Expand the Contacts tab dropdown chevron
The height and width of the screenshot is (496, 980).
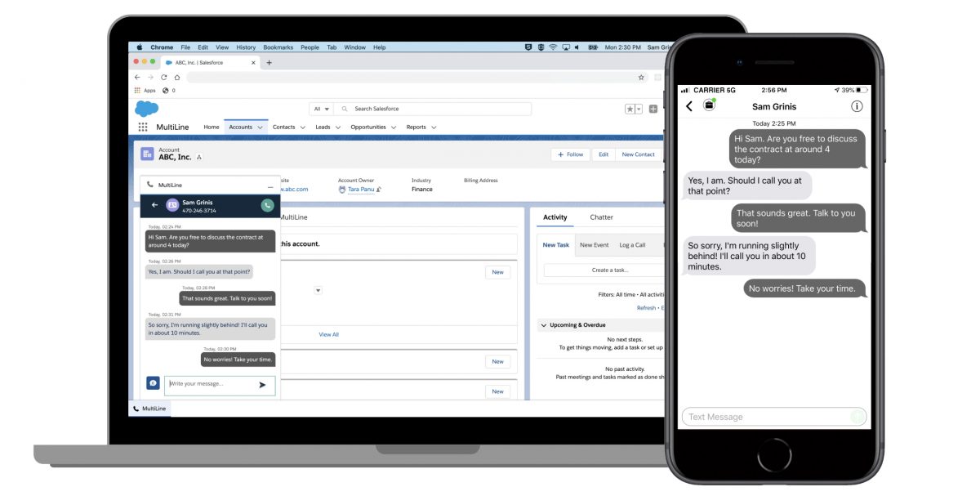click(302, 127)
